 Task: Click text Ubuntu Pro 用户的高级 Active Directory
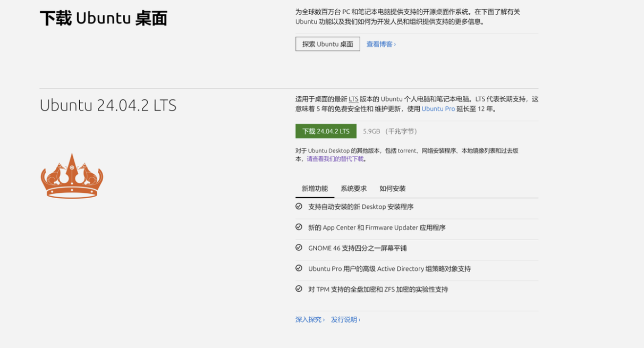pos(366,269)
